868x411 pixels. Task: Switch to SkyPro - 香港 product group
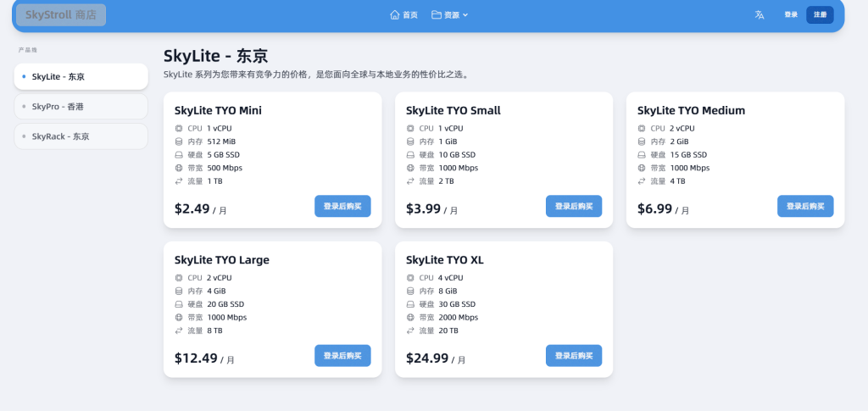point(81,107)
